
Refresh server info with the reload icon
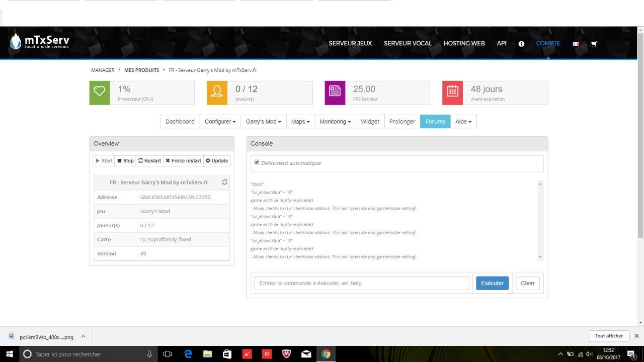pos(224,183)
